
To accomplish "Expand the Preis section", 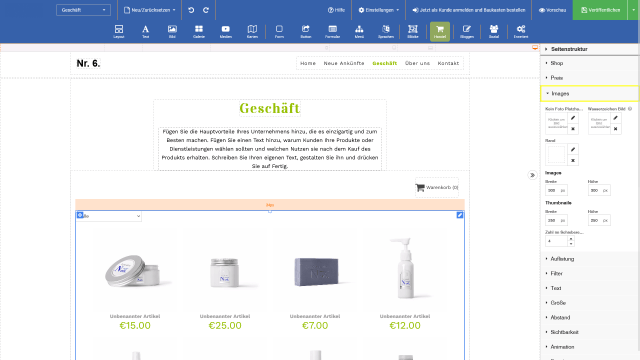I will point(589,78).
